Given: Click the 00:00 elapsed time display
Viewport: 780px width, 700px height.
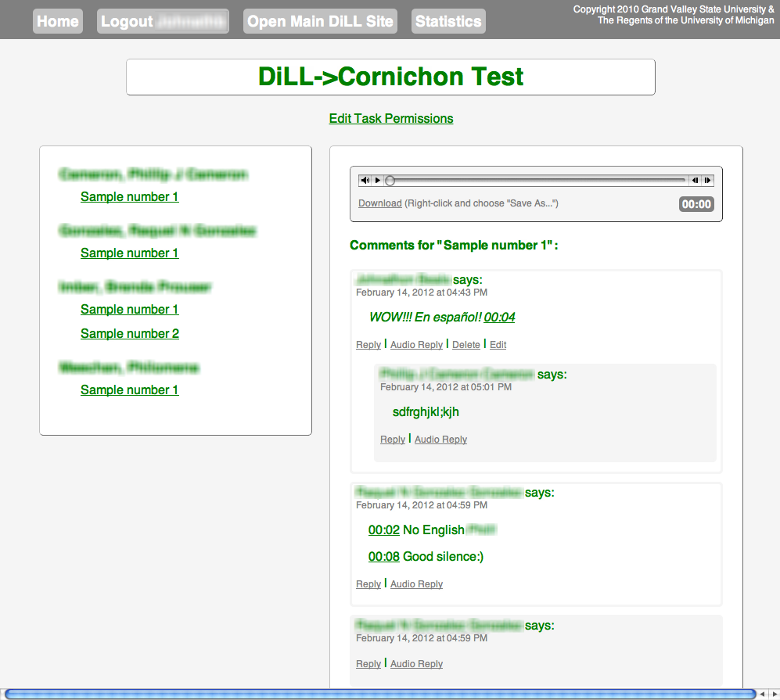Looking at the screenshot, I should (x=696, y=204).
